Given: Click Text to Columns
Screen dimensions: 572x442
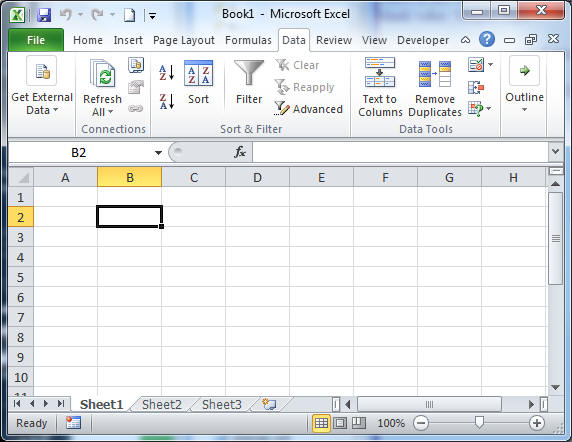Looking at the screenshot, I should (x=380, y=88).
